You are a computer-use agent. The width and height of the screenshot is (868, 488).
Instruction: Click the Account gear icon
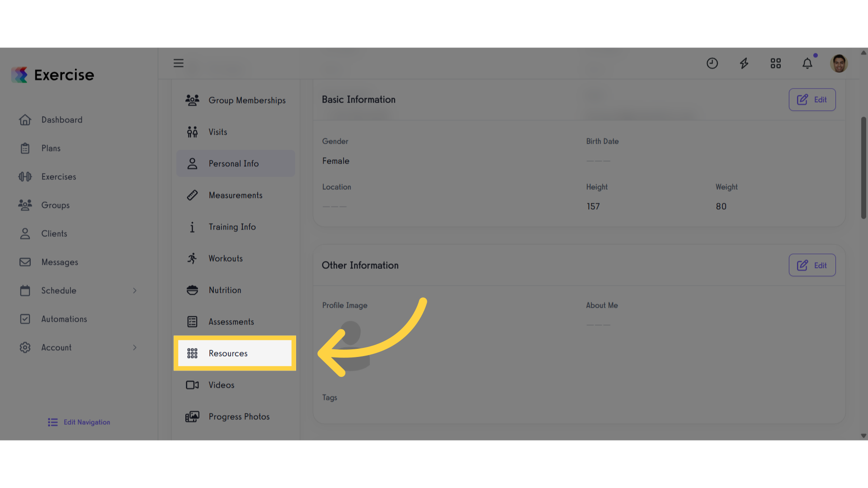point(25,347)
